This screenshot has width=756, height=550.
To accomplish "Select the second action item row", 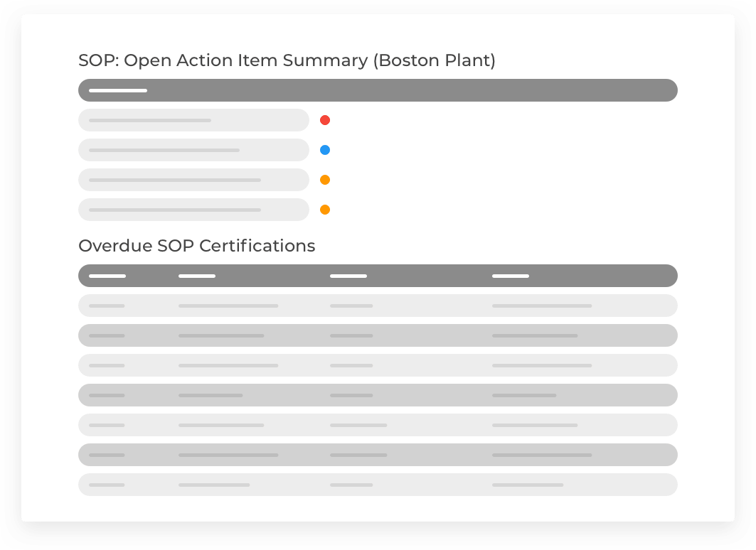I will [193, 150].
